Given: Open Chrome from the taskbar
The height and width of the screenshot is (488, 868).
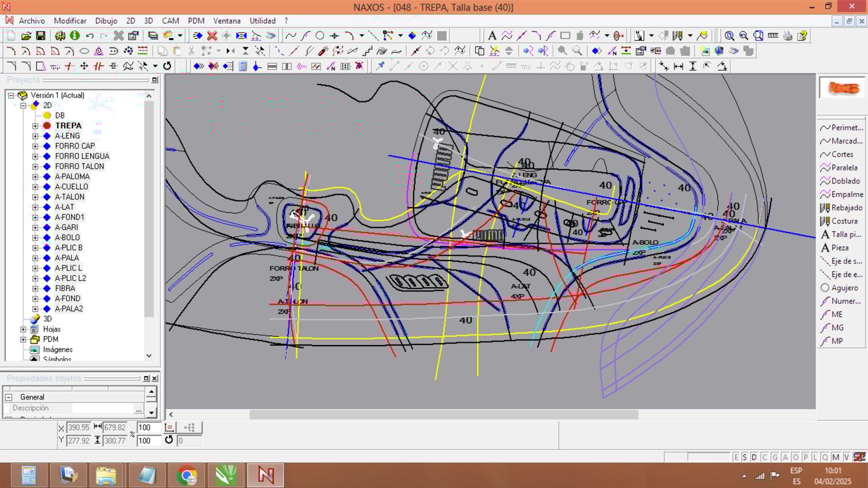Looking at the screenshot, I should coord(186,476).
